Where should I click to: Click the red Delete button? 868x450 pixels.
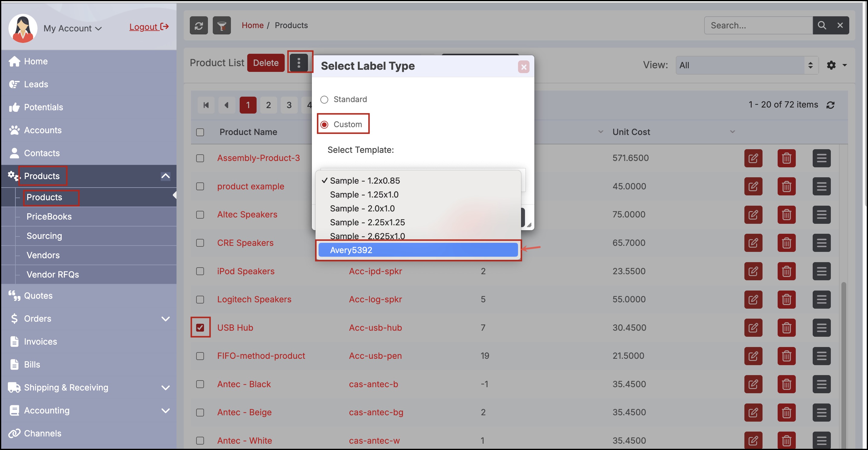pyautogui.click(x=266, y=63)
